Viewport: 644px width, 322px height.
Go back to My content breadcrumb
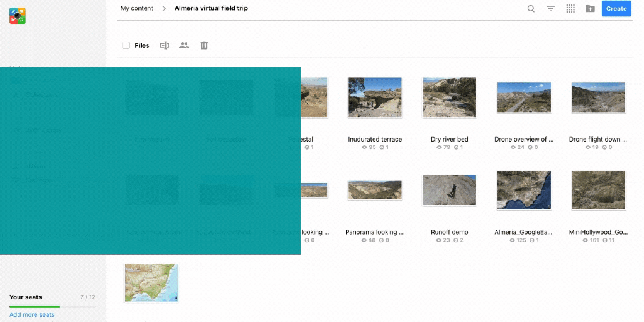click(136, 8)
